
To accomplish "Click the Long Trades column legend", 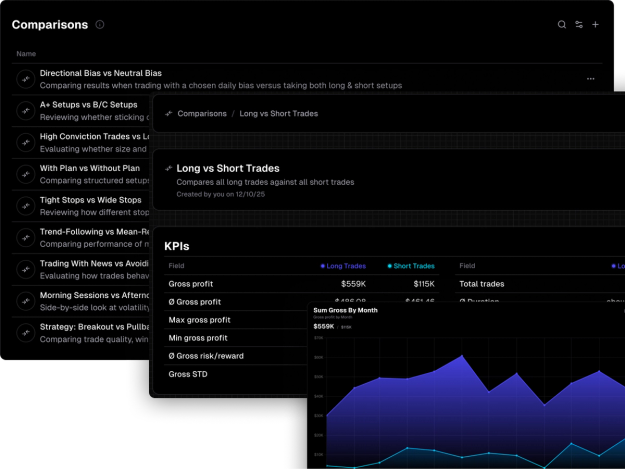I will click(x=343, y=266).
